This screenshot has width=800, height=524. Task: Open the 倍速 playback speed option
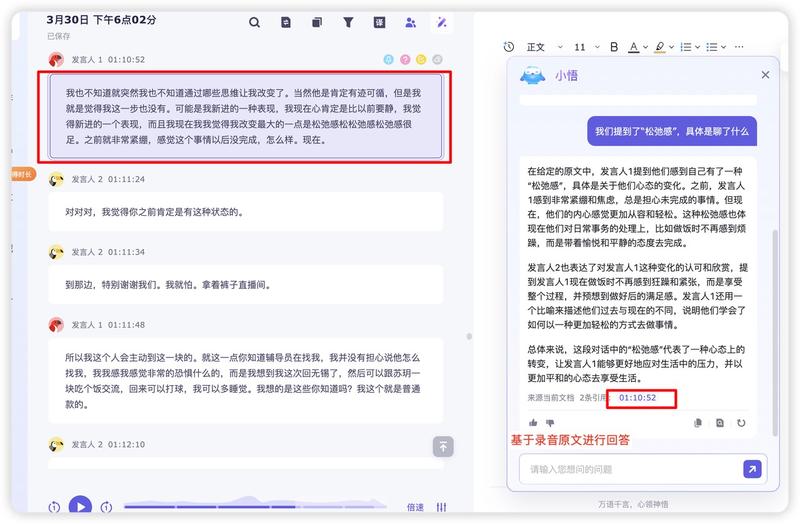point(415,507)
